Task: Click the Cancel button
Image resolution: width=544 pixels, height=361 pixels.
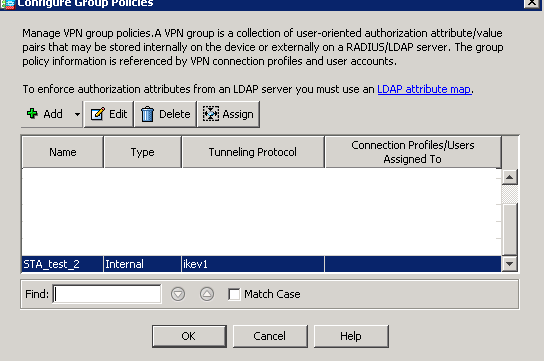Action: click(270, 336)
